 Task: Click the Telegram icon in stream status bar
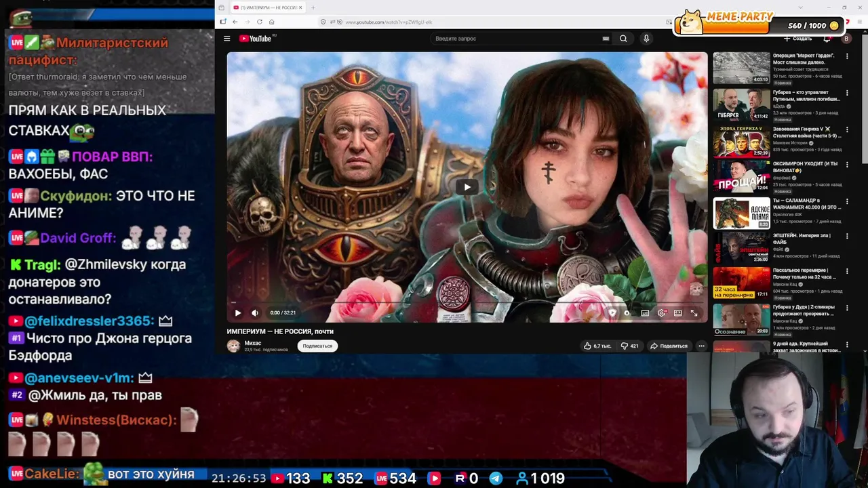[x=496, y=479]
